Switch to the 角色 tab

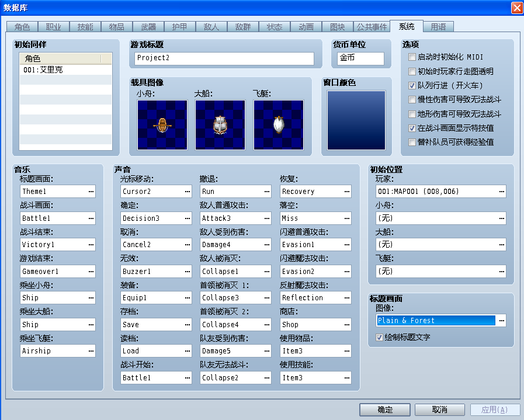coord(22,27)
